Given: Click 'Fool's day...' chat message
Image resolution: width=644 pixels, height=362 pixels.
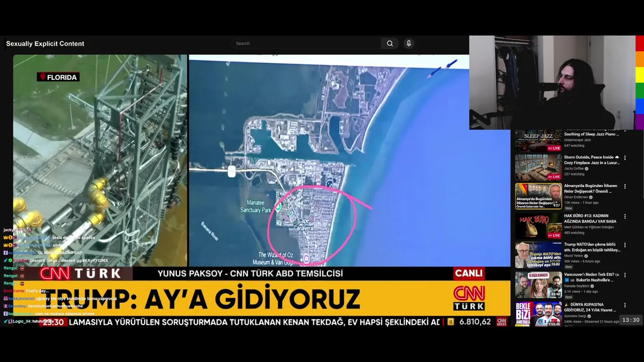Looking at the screenshot, I should click(x=37, y=291).
